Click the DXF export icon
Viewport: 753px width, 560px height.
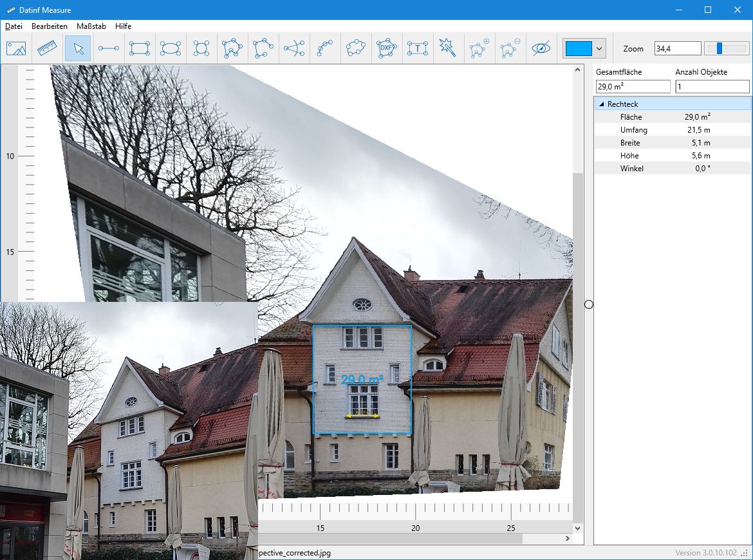pyautogui.click(x=386, y=48)
